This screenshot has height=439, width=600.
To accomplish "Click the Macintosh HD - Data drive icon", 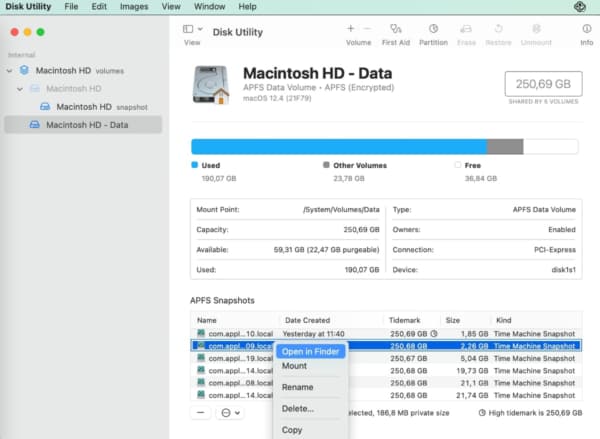I will [34, 125].
